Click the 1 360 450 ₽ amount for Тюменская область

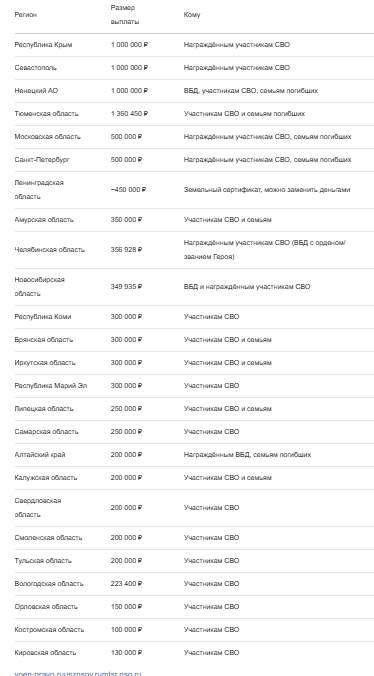pos(129,114)
